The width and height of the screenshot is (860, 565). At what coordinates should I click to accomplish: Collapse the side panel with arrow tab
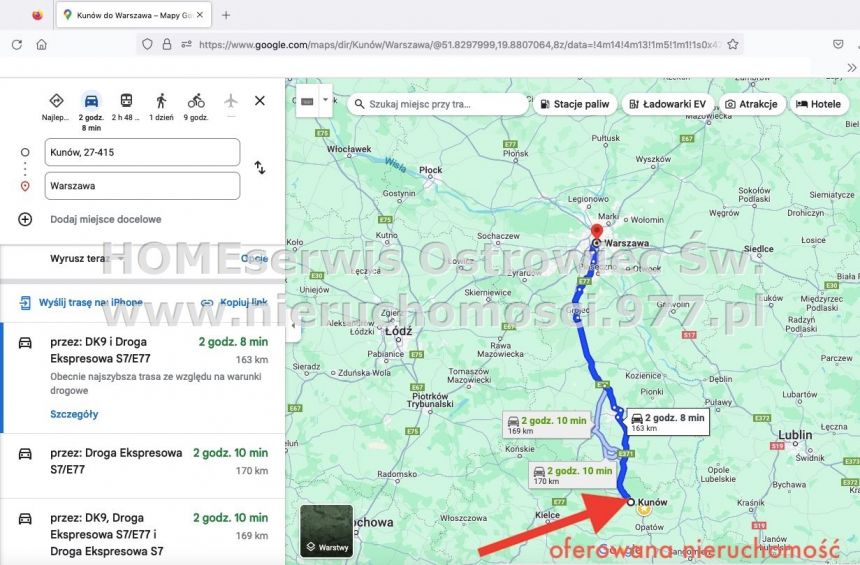pos(293,325)
